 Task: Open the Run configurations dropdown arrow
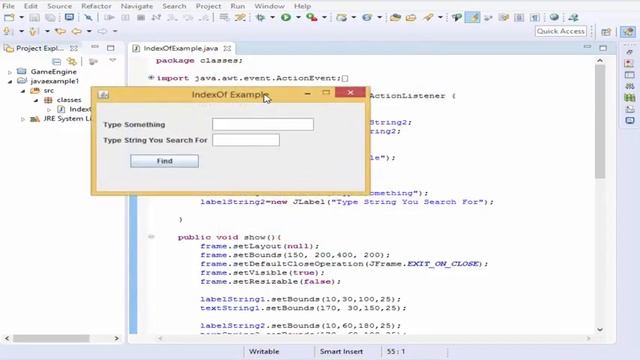[x=298, y=18]
